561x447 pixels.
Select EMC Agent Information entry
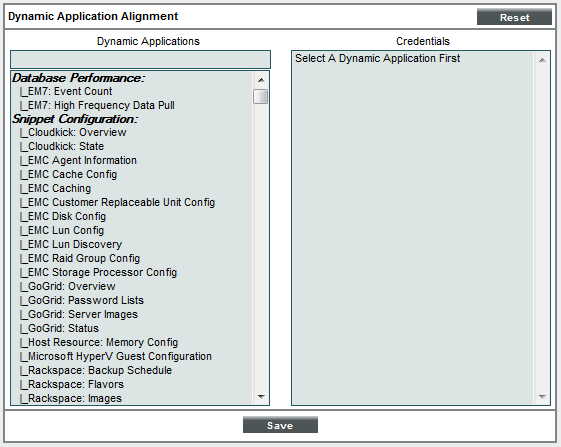(x=78, y=160)
